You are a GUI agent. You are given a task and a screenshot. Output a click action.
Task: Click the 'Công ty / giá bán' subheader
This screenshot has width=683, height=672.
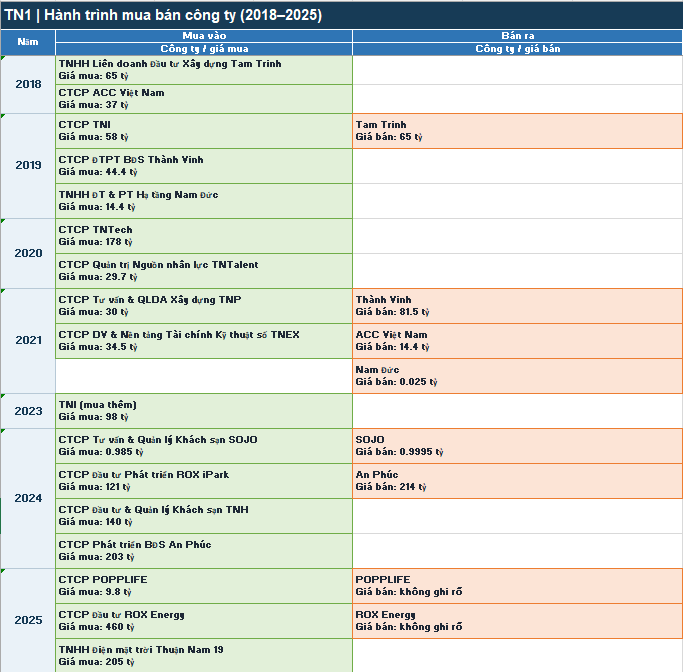click(517, 49)
